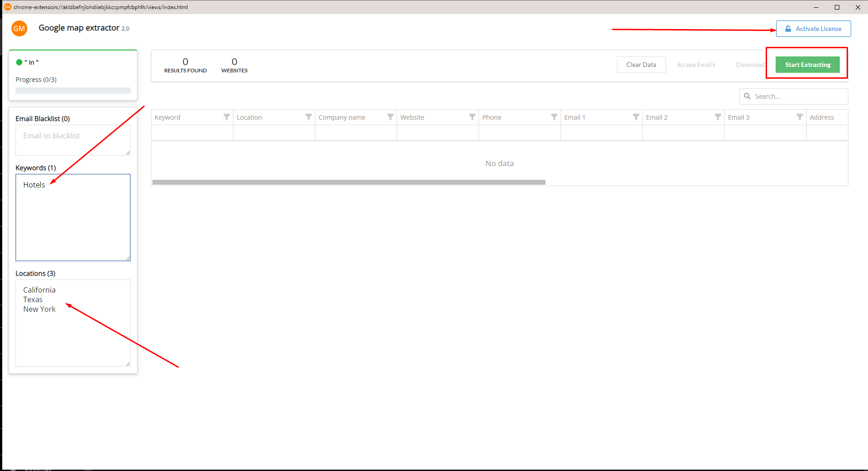Open the Company name column filter icon
The width and height of the screenshot is (868, 471).
coord(390,117)
